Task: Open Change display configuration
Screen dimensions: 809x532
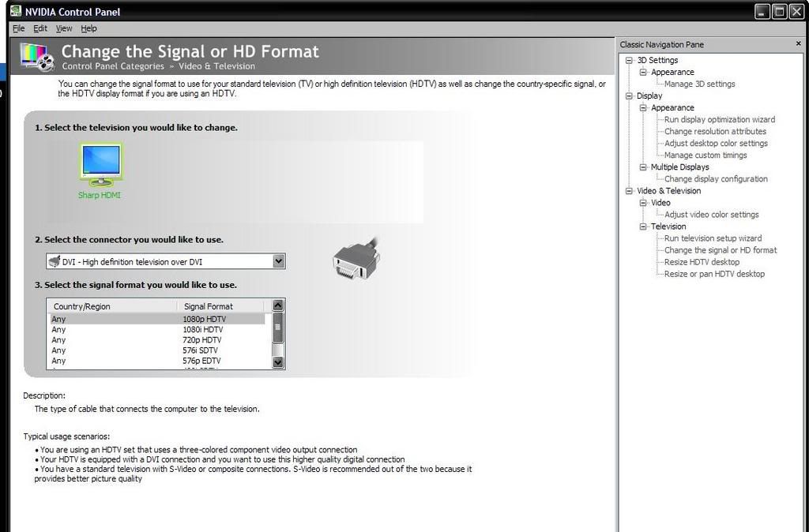Action: (x=716, y=179)
